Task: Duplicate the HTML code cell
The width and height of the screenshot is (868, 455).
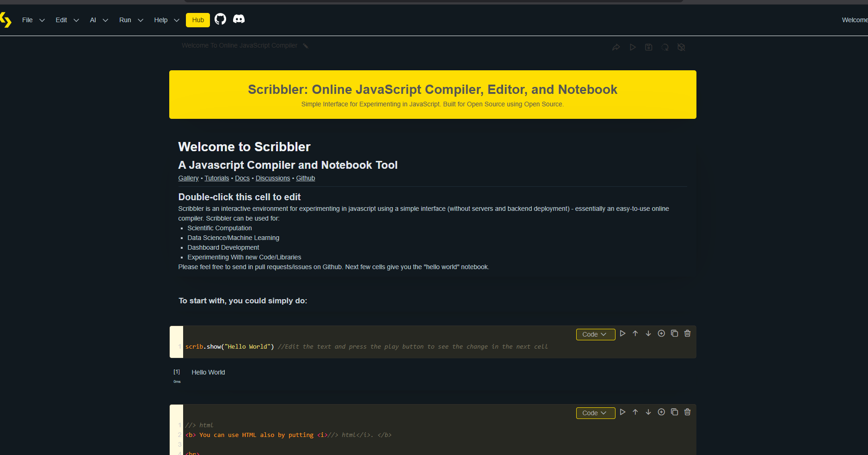Action: coord(674,412)
